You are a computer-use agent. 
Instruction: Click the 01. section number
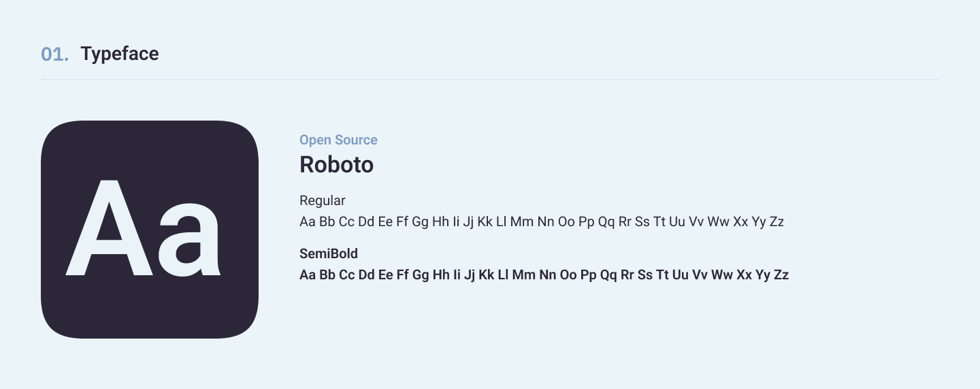(x=54, y=55)
